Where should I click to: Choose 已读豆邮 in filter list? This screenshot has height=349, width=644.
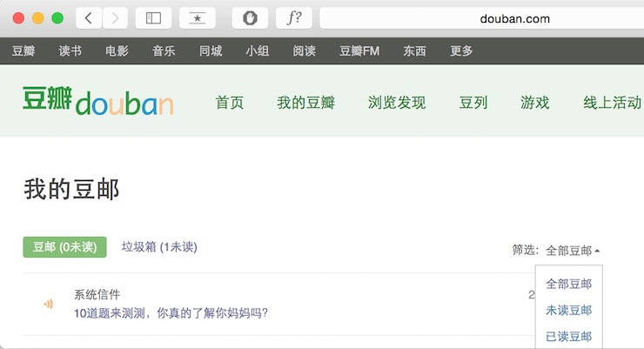(x=569, y=336)
